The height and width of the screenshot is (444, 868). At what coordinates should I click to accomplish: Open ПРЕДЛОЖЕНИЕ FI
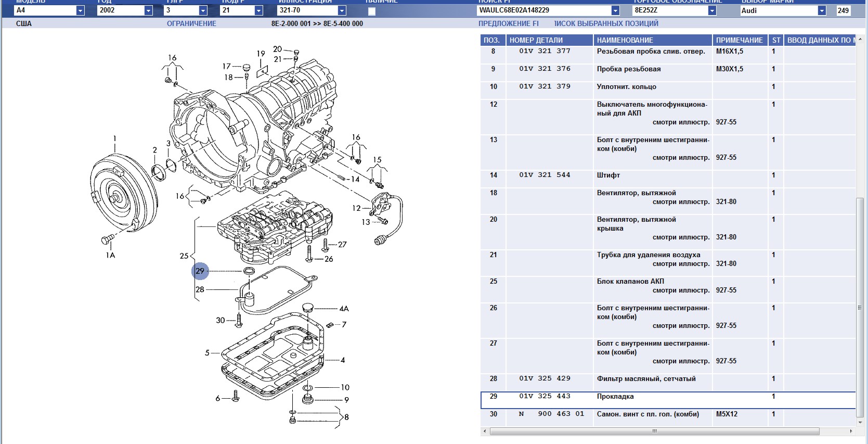(x=509, y=23)
